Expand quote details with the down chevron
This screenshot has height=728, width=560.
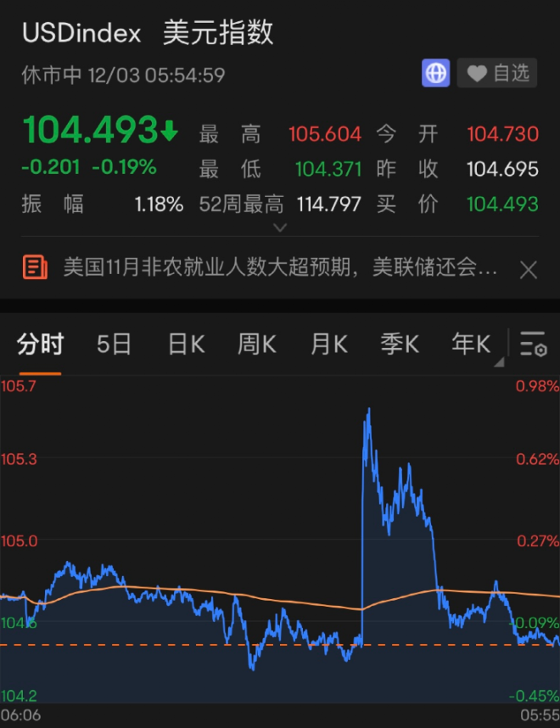(x=279, y=227)
